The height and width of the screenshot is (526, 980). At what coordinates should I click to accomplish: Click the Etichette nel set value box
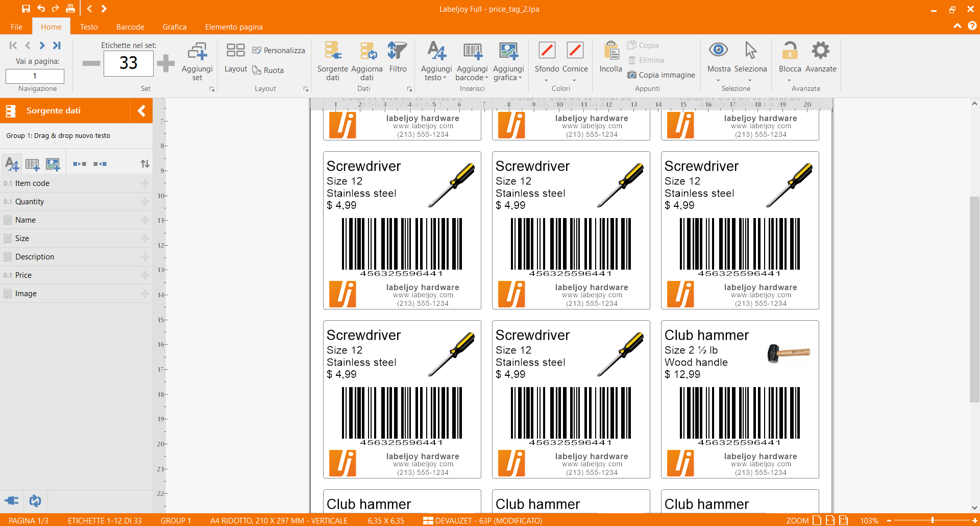click(129, 63)
